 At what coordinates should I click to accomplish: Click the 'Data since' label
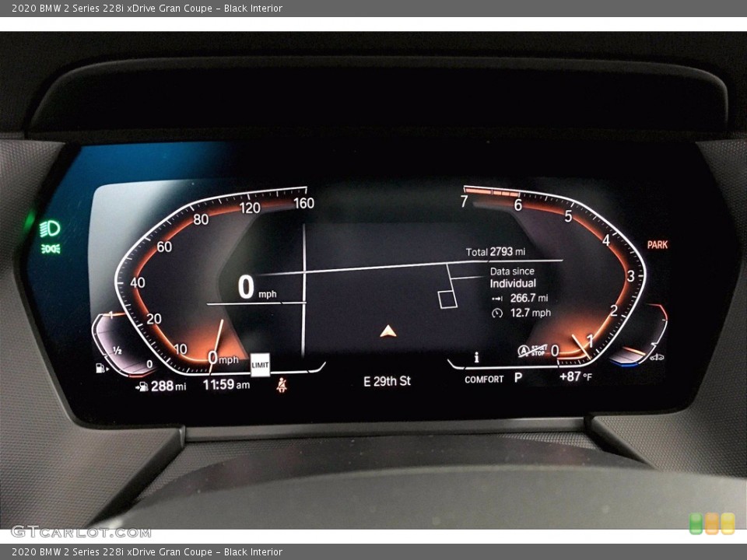(x=512, y=271)
